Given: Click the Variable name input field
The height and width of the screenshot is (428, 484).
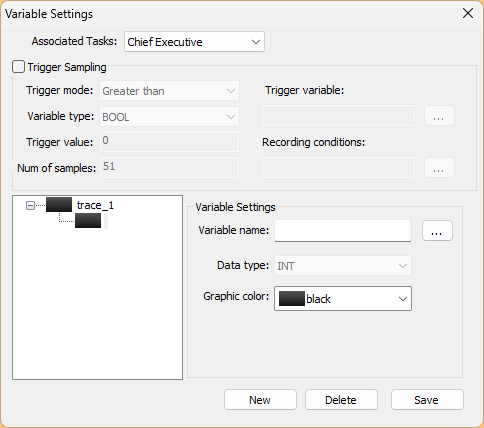Looking at the screenshot, I should pos(343,231).
